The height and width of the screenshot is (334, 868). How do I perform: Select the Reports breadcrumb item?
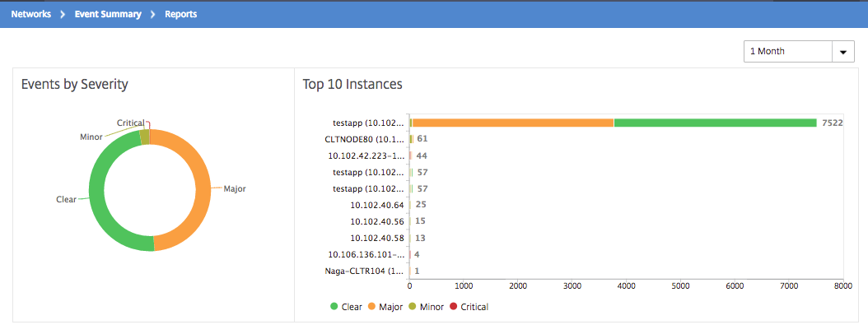(x=181, y=14)
